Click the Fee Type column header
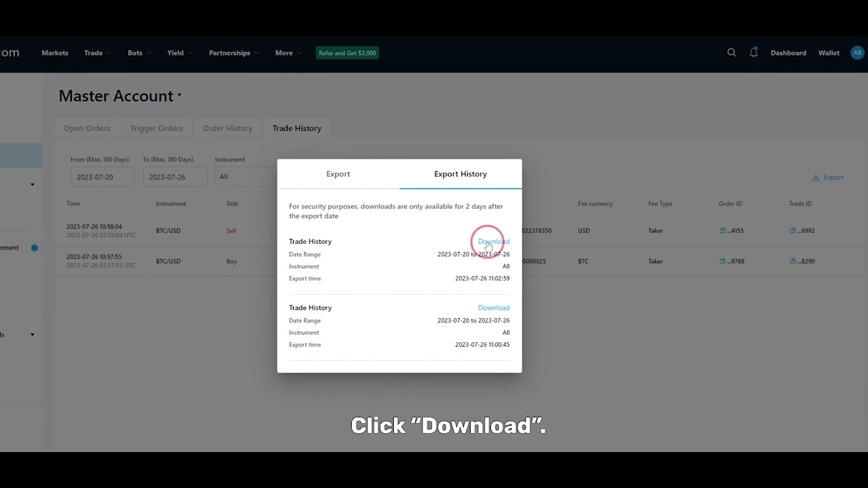Viewport: 868px width, 488px height. coord(660,203)
